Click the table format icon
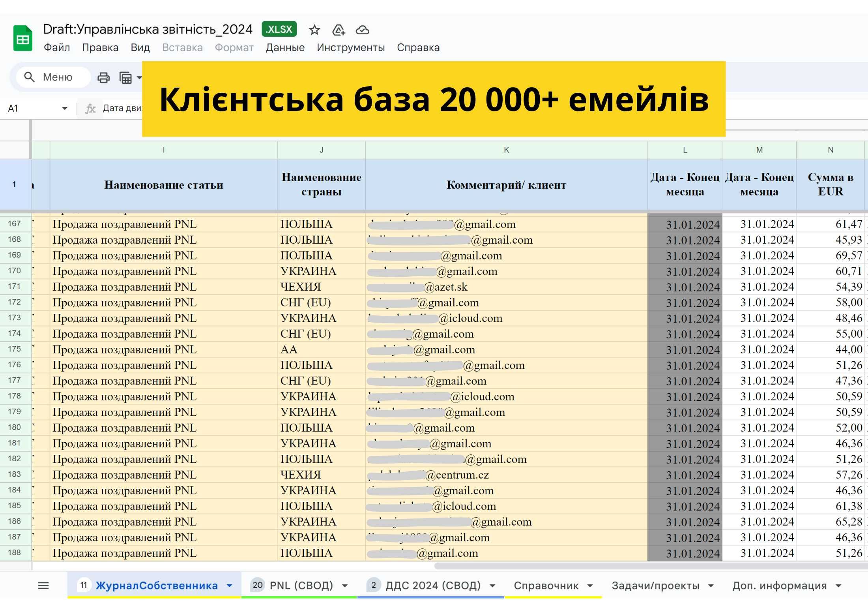868x612 pixels. (x=125, y=77)
